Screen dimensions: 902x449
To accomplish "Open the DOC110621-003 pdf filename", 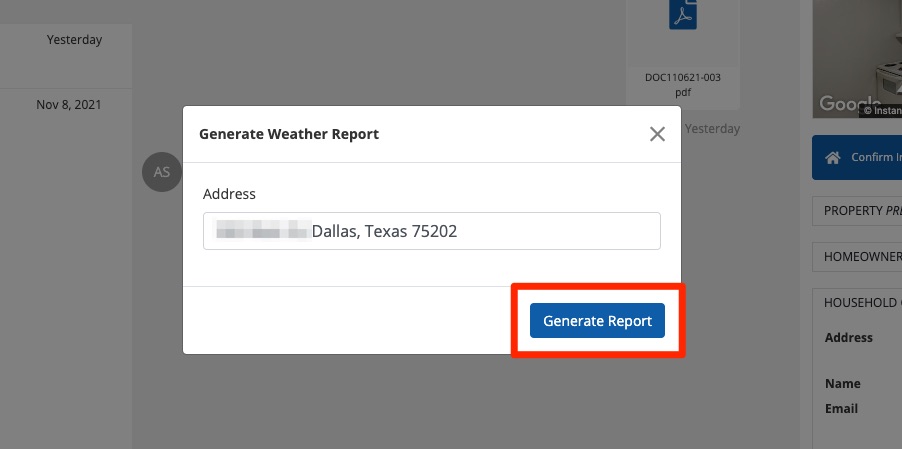I will [683, 84].
